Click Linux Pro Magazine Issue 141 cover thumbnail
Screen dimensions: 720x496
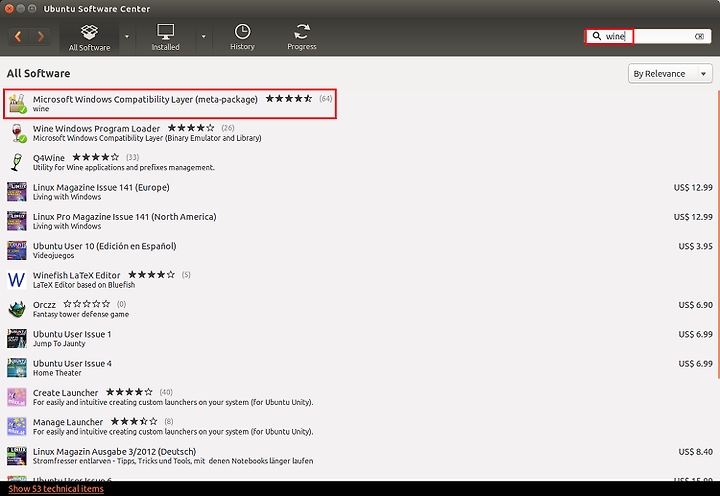[x=17, y=221]
